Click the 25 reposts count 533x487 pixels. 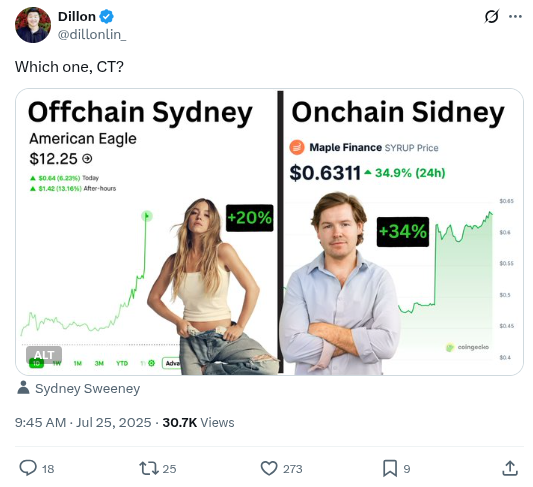click(x=169, y=469)
